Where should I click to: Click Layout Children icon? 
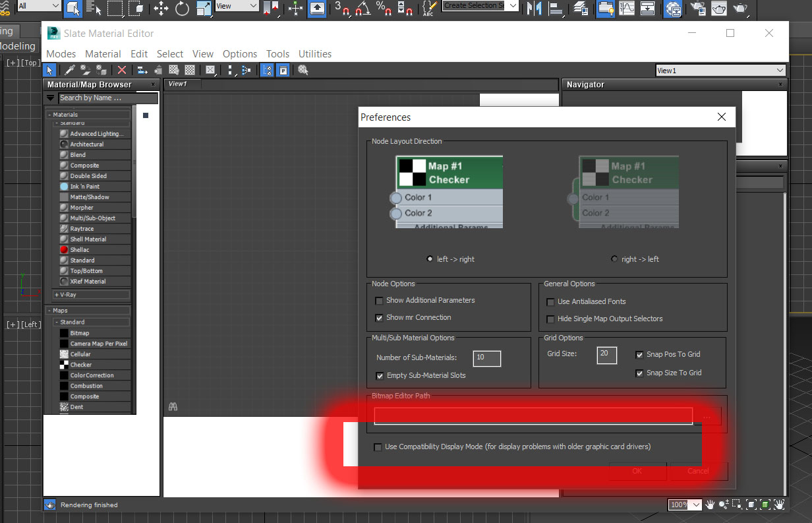pos(246,70)
